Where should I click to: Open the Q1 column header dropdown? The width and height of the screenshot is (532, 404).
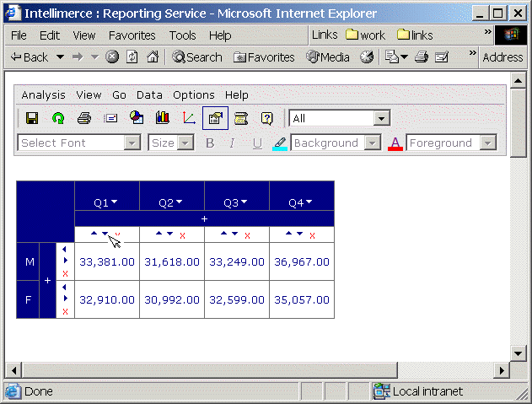coord(115,202)
